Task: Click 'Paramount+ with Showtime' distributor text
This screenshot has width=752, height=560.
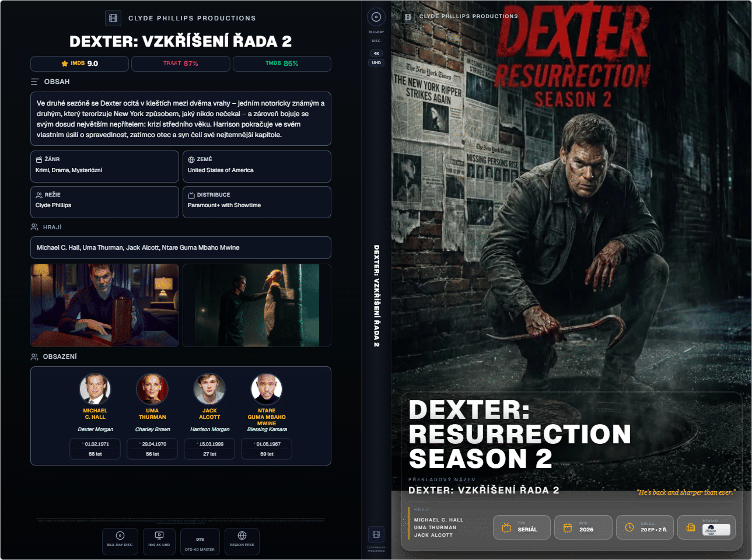Action: 224,205
